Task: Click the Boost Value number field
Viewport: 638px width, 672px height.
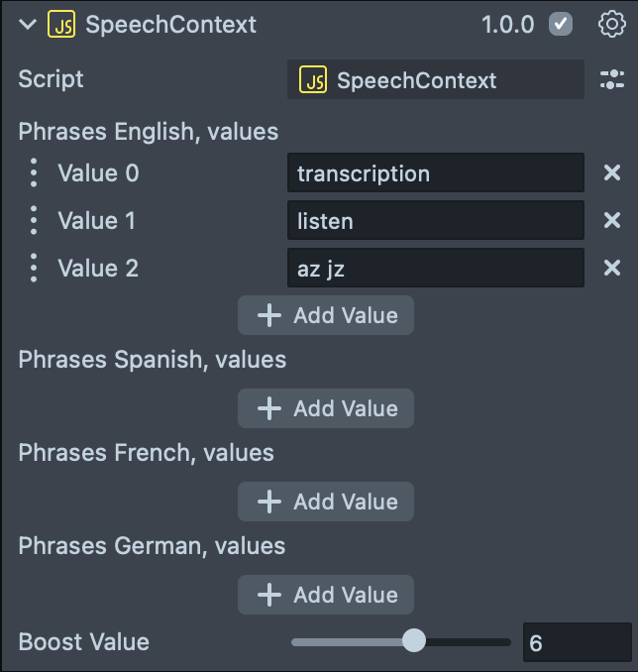Action: [577, 643]
